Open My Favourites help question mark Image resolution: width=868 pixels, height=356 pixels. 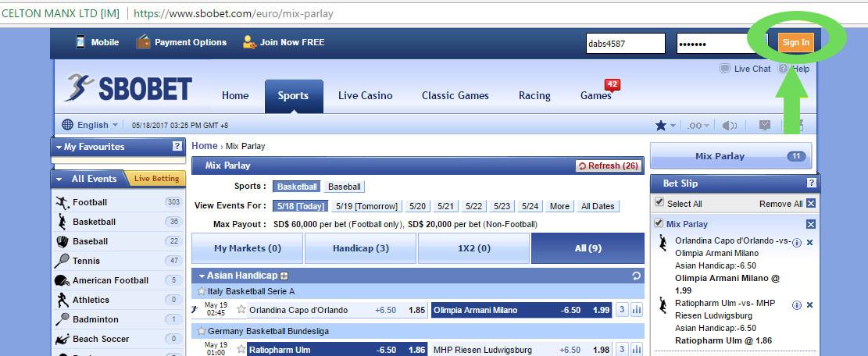(x=177, y=147)
